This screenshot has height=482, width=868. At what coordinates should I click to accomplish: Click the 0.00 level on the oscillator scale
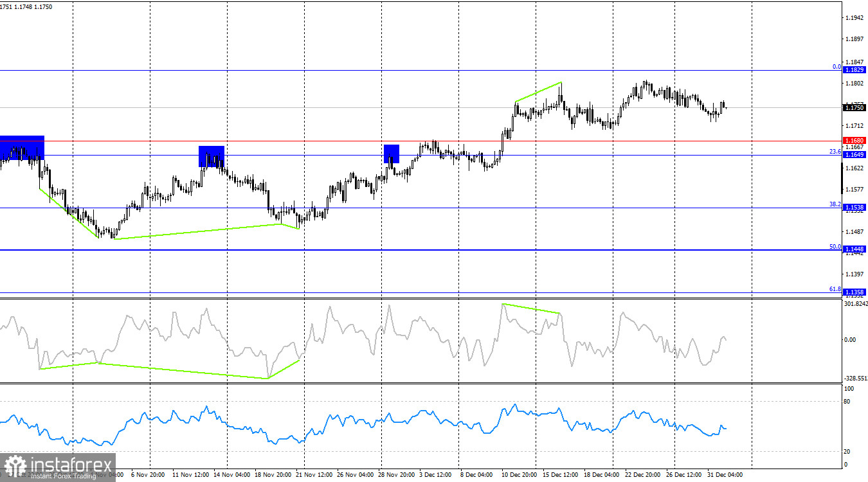[850, 339]
